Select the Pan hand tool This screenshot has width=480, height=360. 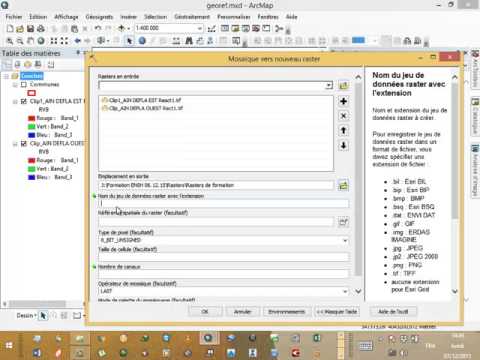[30, 41]
